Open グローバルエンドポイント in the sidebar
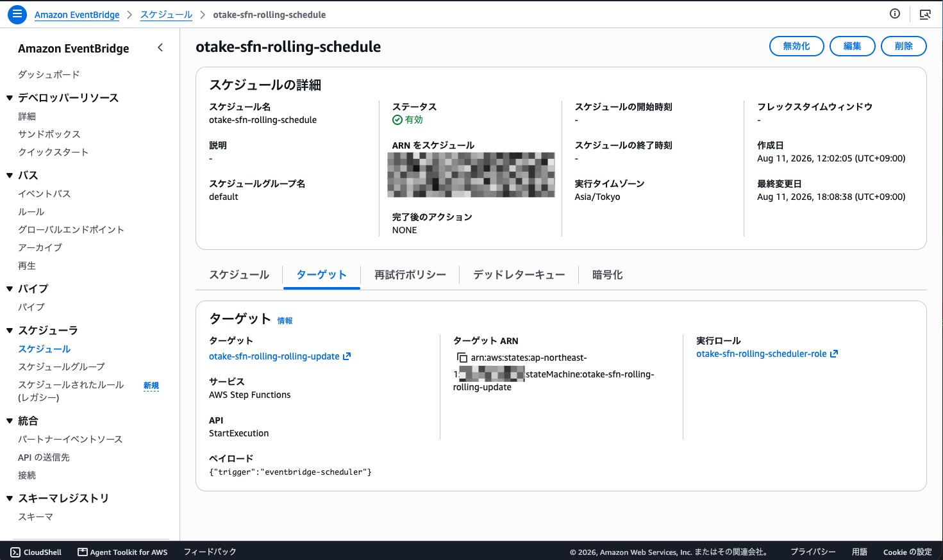The height and width of the screenshot is (560, 943). click(71, 229)
